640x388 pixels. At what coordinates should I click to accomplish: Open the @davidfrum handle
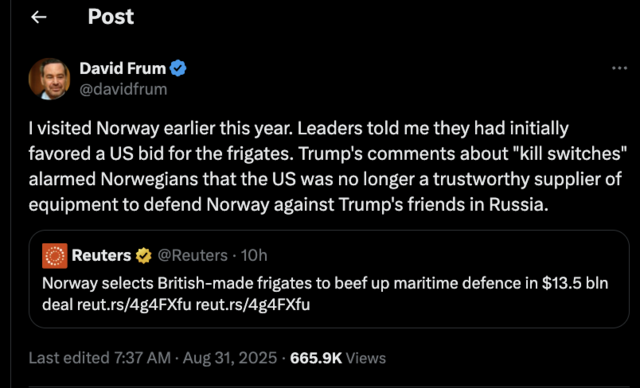pyautogui.click(x=123, y=89)
